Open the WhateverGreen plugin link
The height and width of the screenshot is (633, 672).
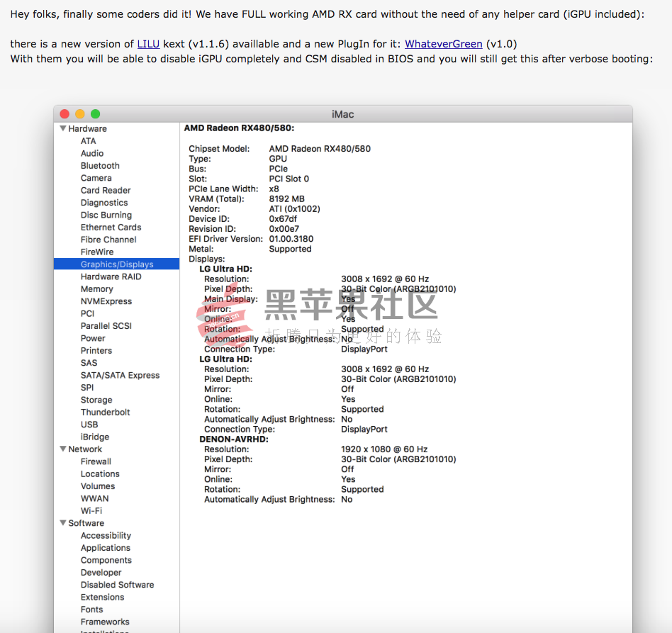444,44
